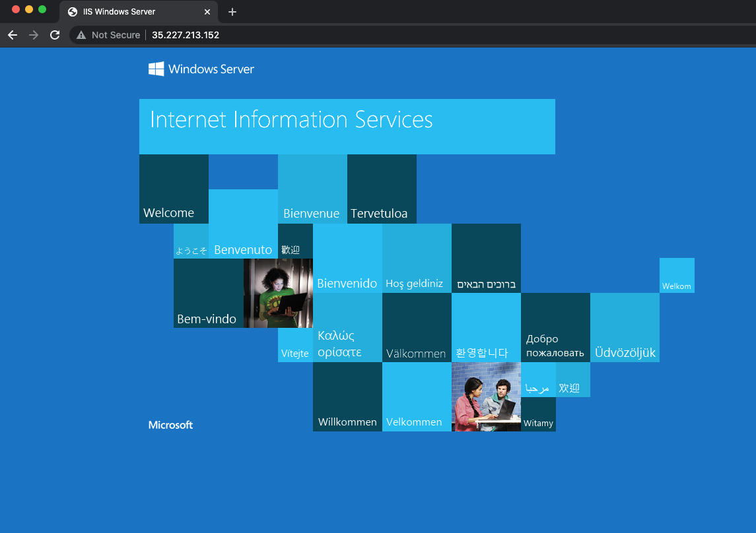The height and width of the screenshot is (533, 756).
Task: Click the photo of two people with laptop
Action: pyautogui.click(x=486, y=396)
